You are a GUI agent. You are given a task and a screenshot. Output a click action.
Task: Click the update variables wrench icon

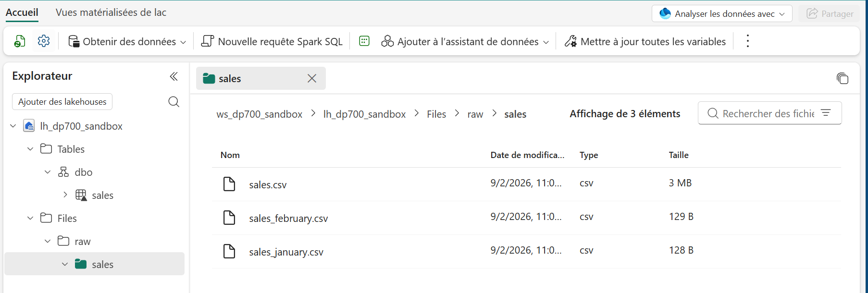coord(570,41)
